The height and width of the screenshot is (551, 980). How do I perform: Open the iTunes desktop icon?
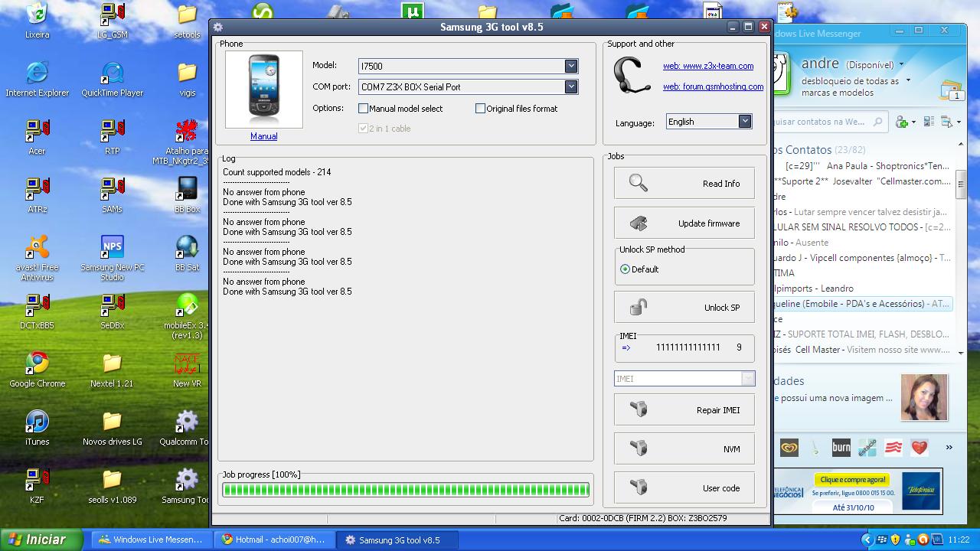click(x=37, y=428)
